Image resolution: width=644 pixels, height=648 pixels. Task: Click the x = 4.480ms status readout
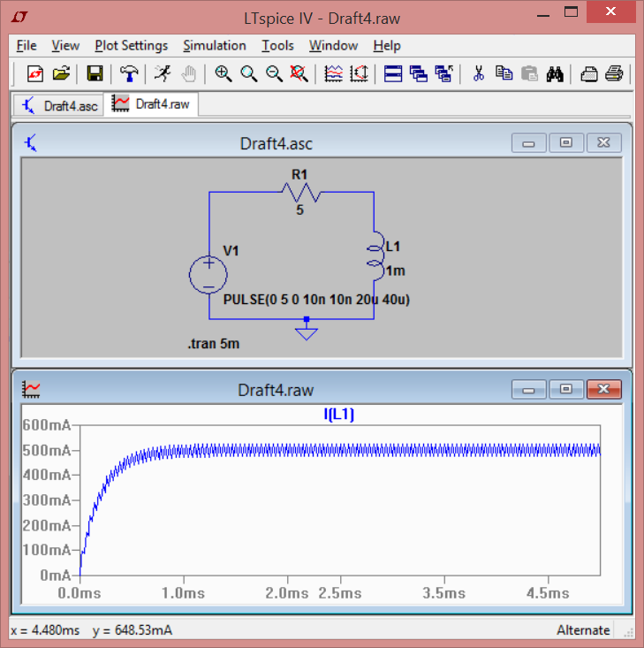45,630
